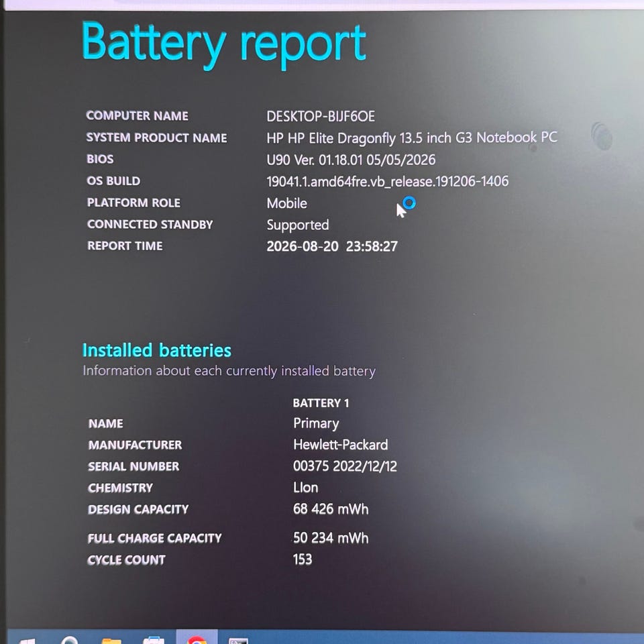Click the BIOS label

click(x=100, y=159)
